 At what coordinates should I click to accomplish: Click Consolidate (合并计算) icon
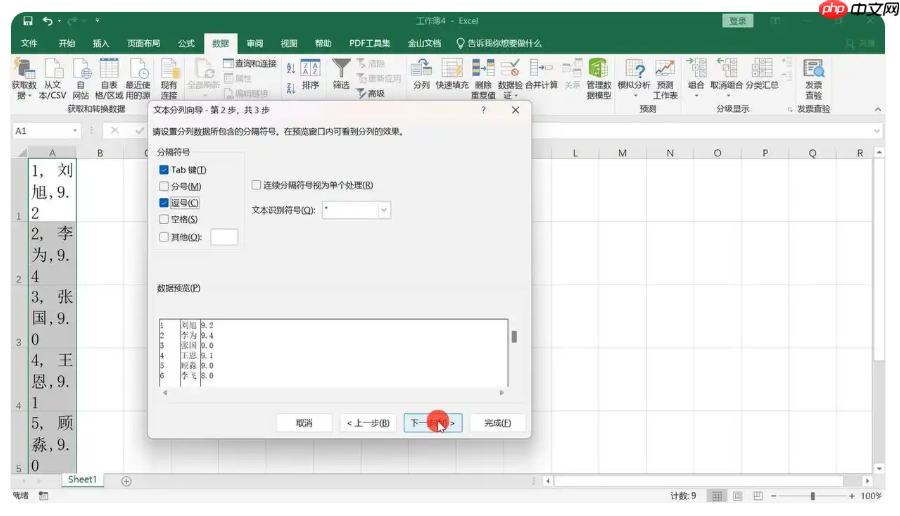click(541, 75)
